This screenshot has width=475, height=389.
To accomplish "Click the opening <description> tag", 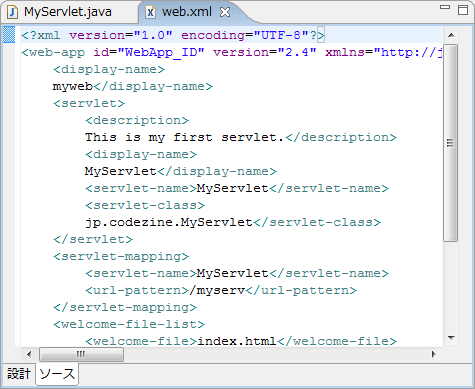I will pyautogui.click(x=137, y=120).
